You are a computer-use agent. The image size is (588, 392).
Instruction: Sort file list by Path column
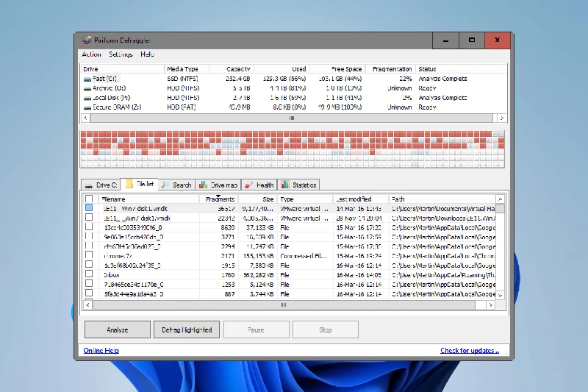[x=442, y=199]
